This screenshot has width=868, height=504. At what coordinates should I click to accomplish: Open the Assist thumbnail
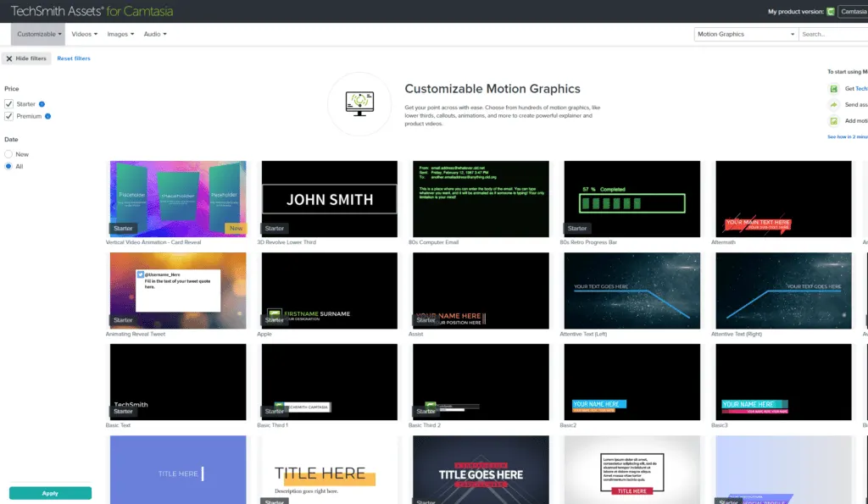[481, 291]
